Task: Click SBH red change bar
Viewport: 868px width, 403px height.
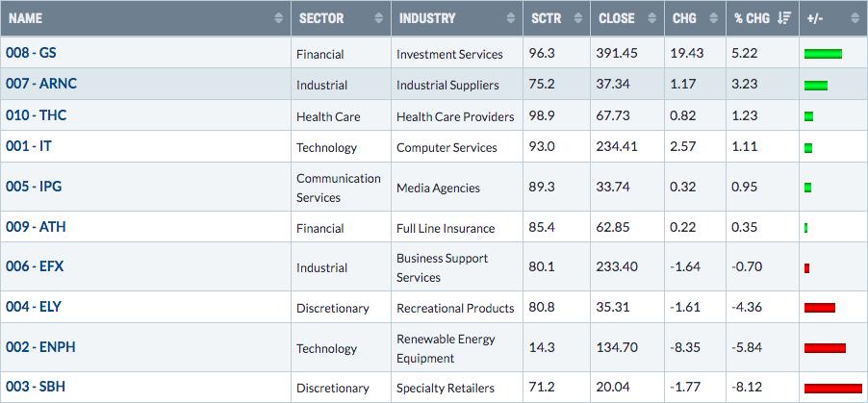Action: [x=833, y=388]
